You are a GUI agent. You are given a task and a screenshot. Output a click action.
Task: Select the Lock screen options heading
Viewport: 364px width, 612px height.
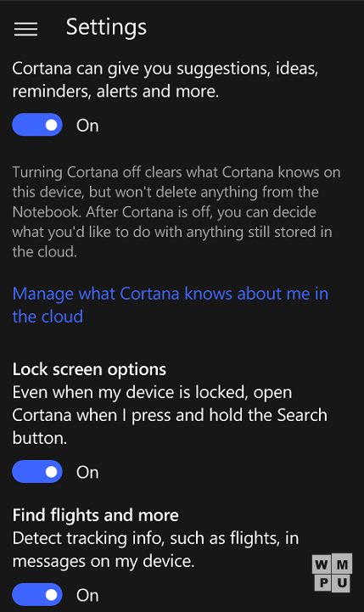[89, 369]
